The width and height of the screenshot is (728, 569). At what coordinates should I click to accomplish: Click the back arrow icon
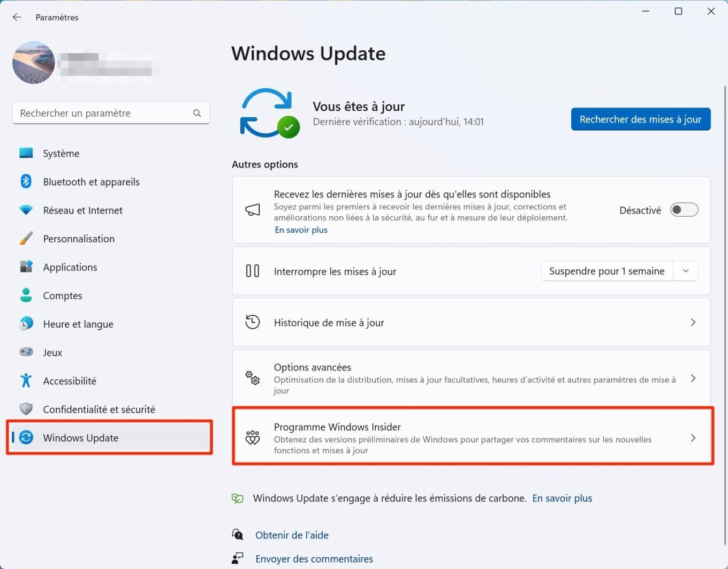17,17
